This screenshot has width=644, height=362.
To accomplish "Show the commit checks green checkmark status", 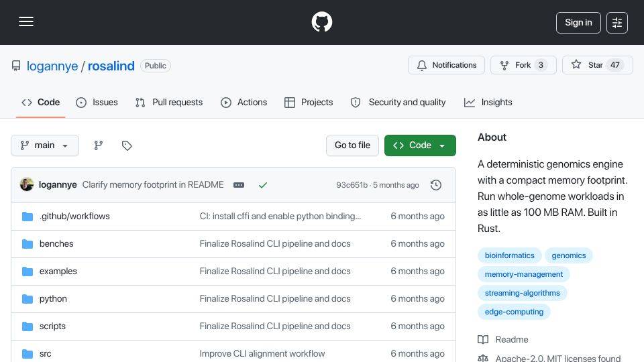I will 263,185.
